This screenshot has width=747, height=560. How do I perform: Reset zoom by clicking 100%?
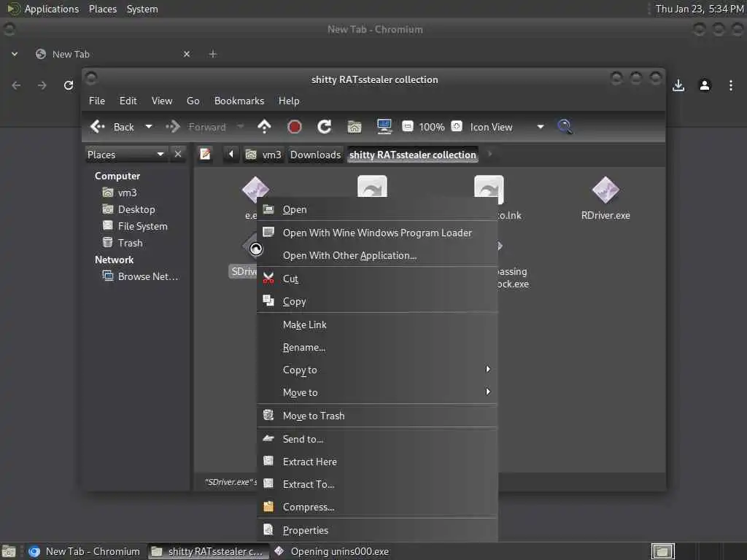point(432,127)
